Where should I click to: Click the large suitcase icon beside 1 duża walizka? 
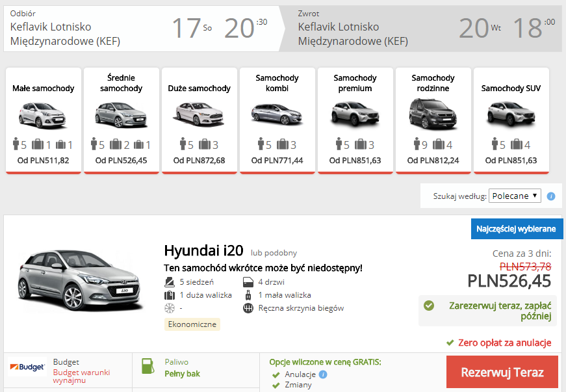coord(170,295)
